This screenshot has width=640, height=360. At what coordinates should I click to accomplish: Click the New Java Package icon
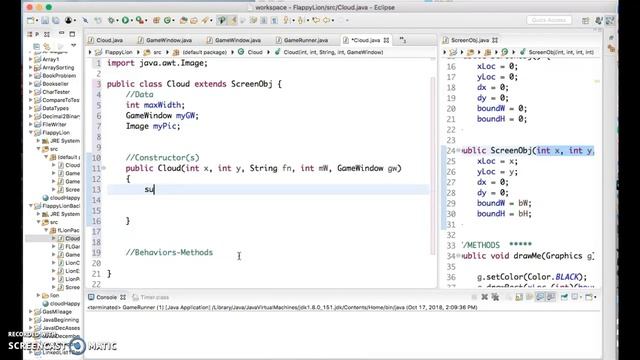tap(156, 20)
